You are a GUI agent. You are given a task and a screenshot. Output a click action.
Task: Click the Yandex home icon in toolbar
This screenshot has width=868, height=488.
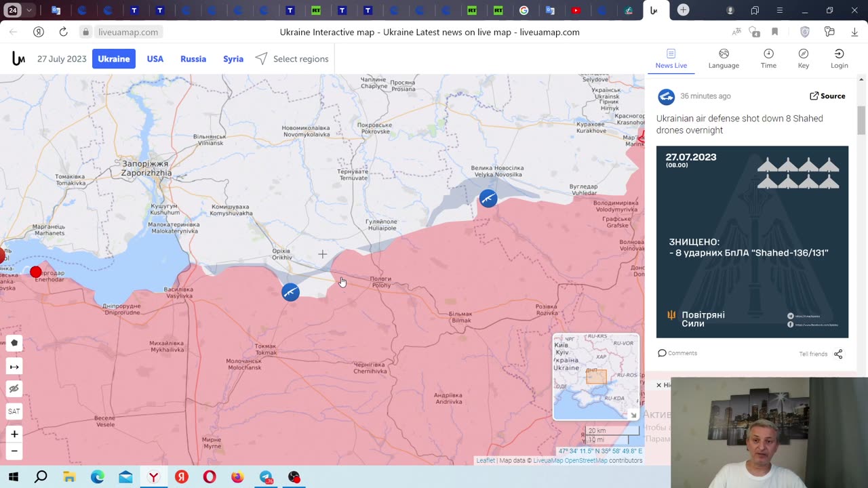click(x=39, y=32)
